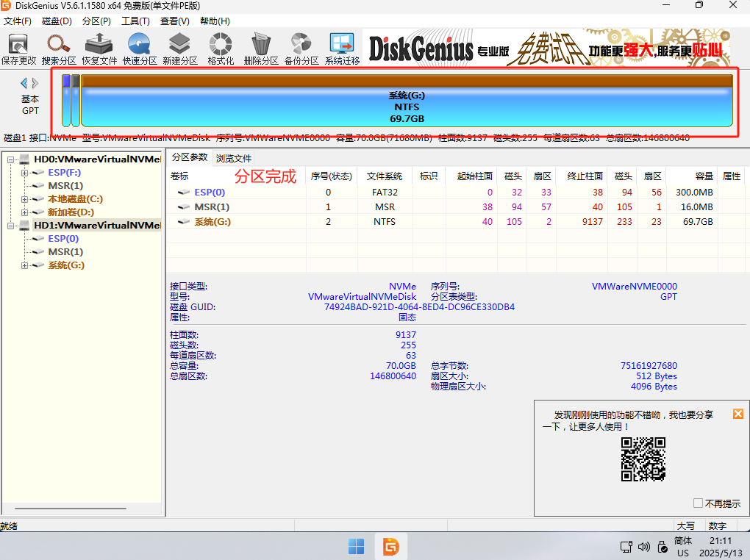The height and width of the screenshot is (560, 750).
Task: Select ESP(F:) in the disk tree
Action: tap(65, 173)
